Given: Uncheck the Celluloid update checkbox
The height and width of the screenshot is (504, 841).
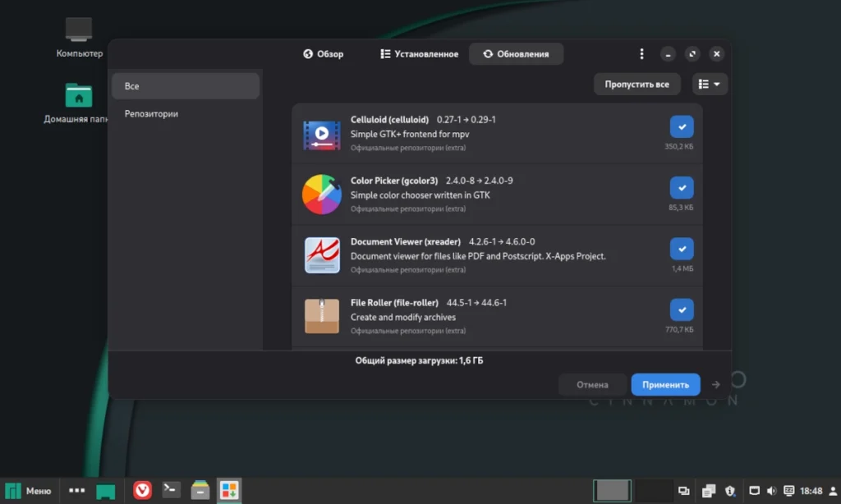Looking at the screenshot, I should point(682,127).
